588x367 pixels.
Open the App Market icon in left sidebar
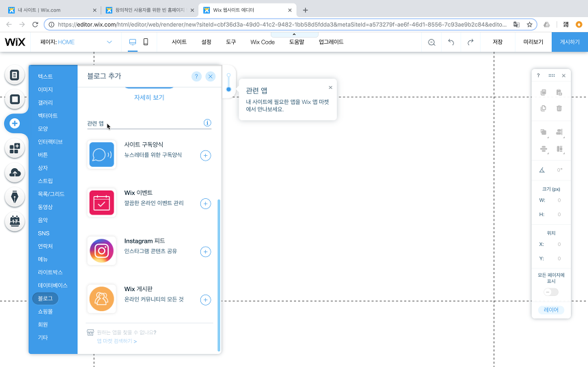pos(14,148)
